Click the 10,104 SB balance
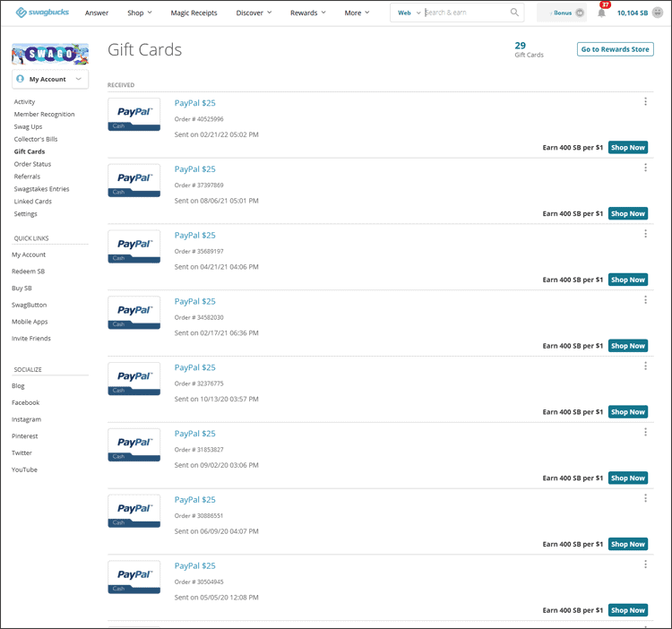This screenshot has height=629, width=672. point(633,13)
